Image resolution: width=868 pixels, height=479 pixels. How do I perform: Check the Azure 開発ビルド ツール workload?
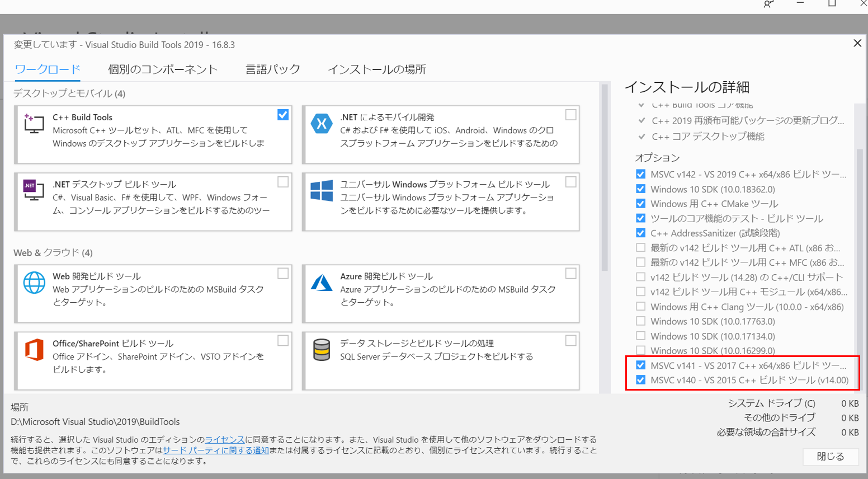[570, 273]
